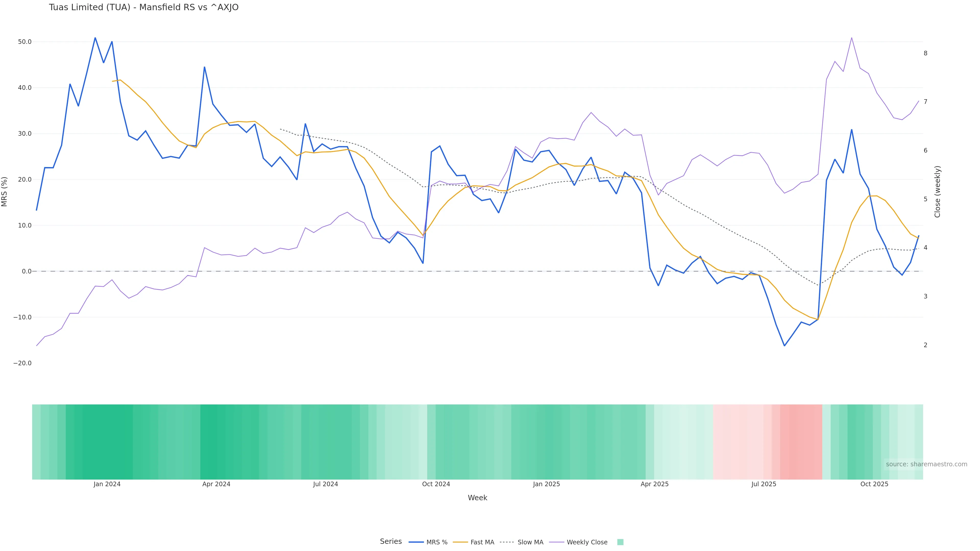Toggle the Slow MA legend entry
Viewport: 980px width, 551px height.
coord(530,542)
